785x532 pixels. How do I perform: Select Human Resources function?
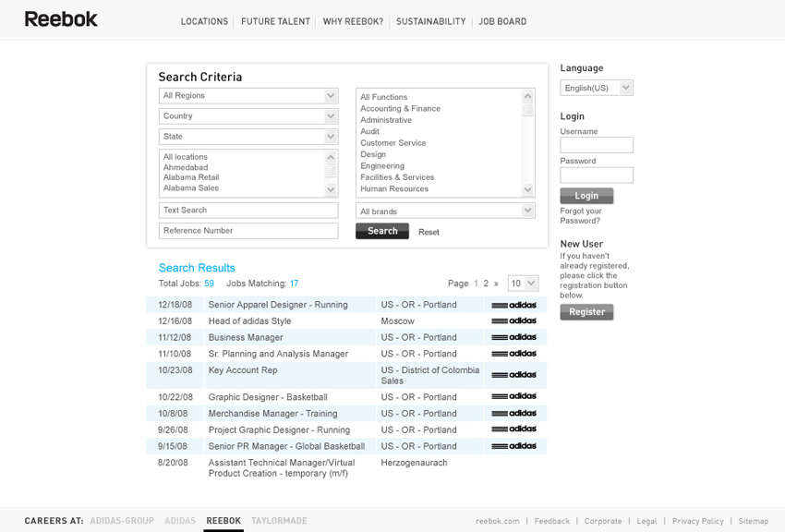394,188
